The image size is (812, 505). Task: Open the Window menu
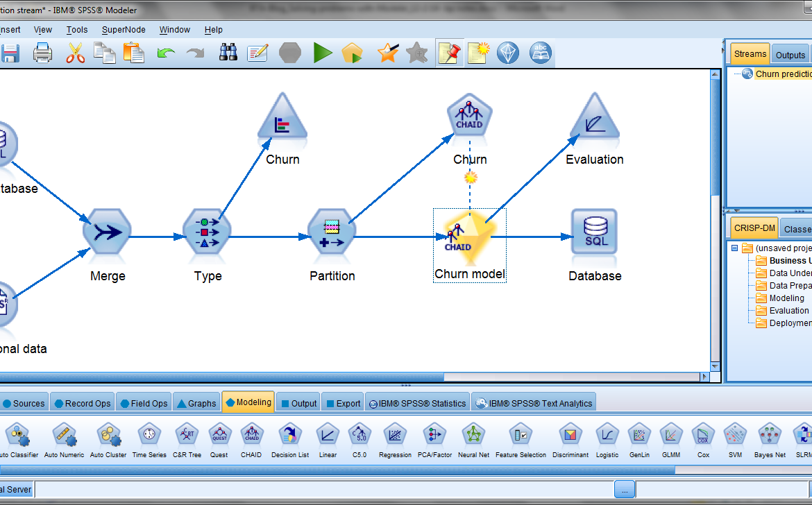coord(174,30)
